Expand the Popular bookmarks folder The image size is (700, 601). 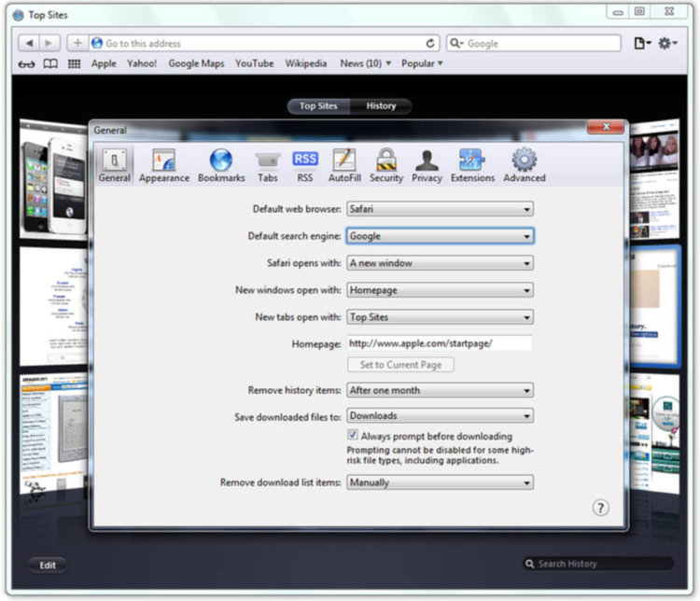[422, 63]
